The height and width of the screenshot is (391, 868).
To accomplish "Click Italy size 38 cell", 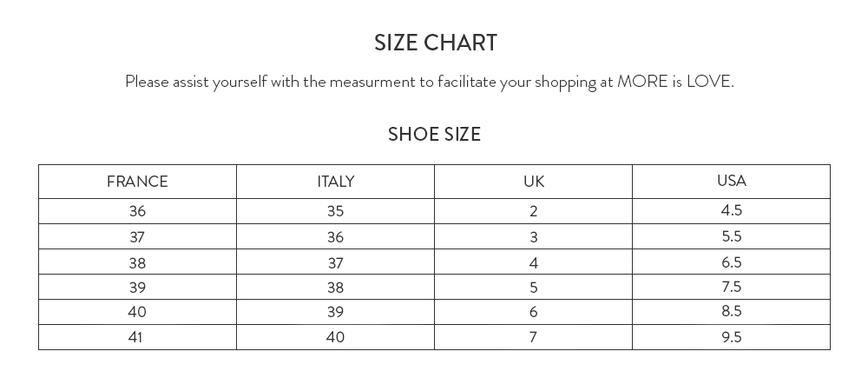I will (x=335, y=287).
